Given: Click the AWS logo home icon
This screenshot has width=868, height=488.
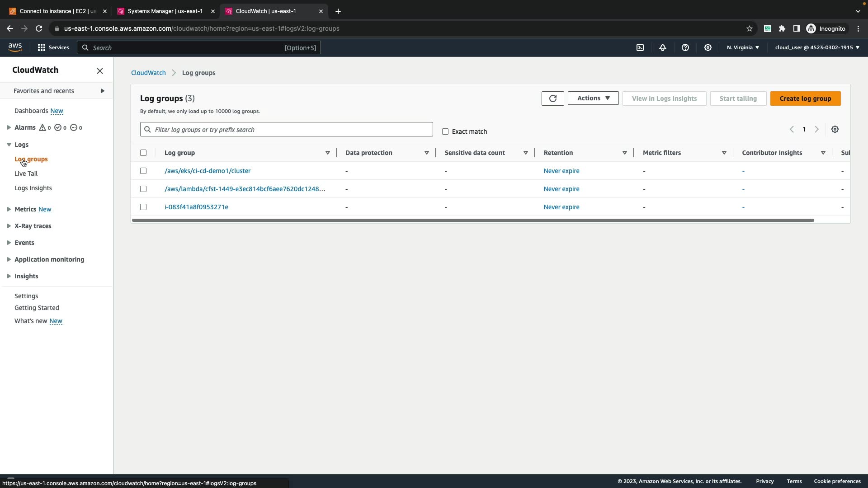Looking at the screenshot, I should tap(15, 47).
